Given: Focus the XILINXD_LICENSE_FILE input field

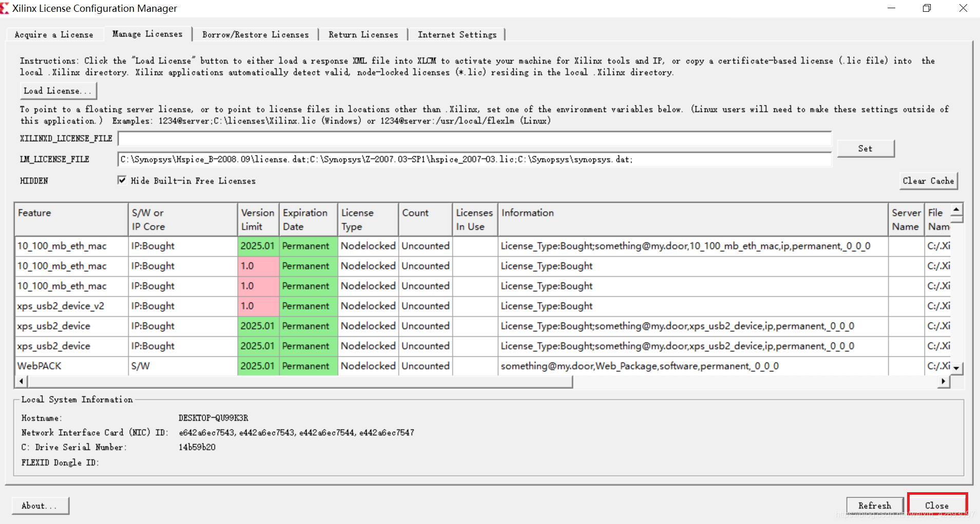Looking at the screenshot, I should (x=474, y=139).
